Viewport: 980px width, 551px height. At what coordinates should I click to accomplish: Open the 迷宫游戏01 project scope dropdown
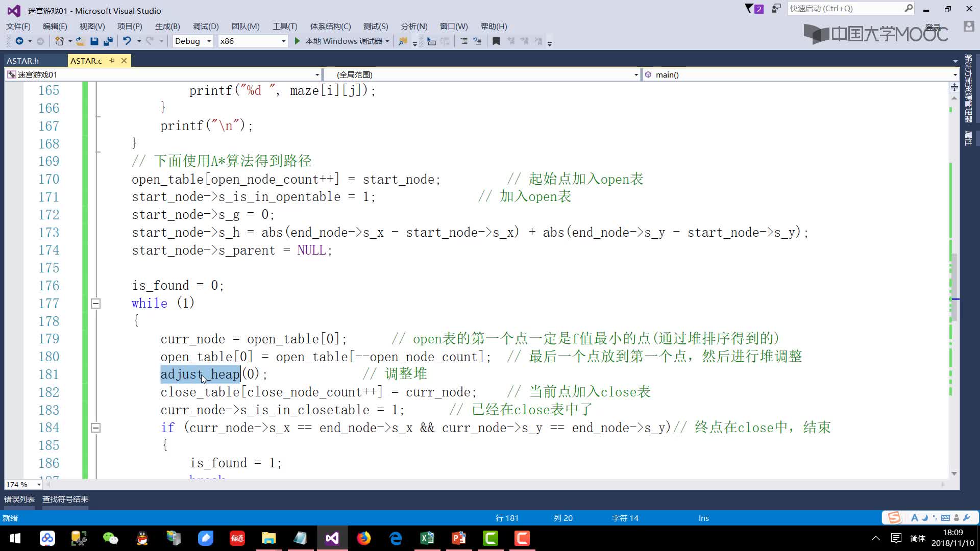(x=163, y=74)
